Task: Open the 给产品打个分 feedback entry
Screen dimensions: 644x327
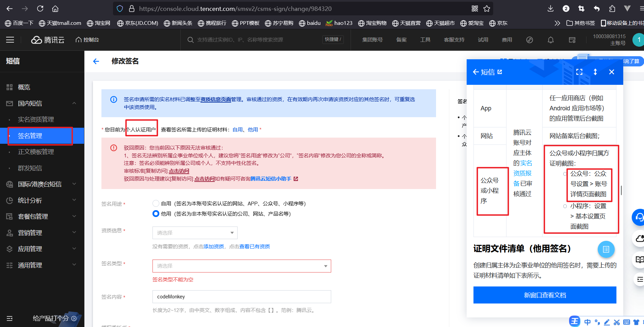Action: [x=54, y=318]
